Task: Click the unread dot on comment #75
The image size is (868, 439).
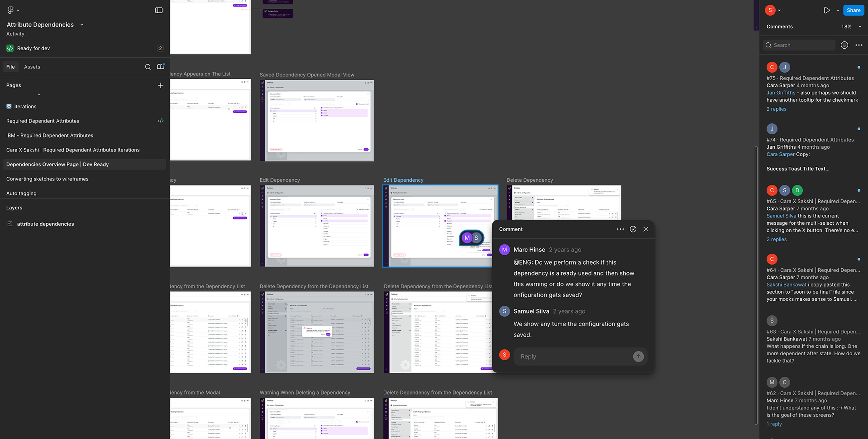Action: (859, 67)
